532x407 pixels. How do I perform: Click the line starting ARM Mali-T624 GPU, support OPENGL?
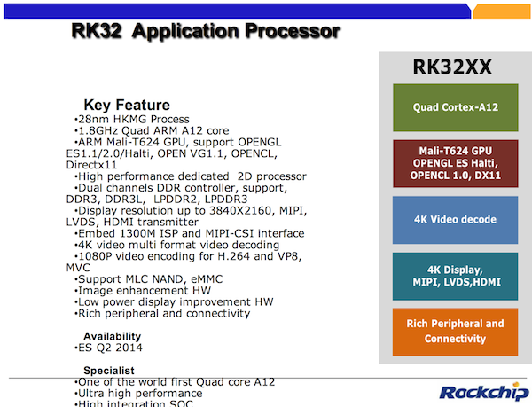point(177,142)
